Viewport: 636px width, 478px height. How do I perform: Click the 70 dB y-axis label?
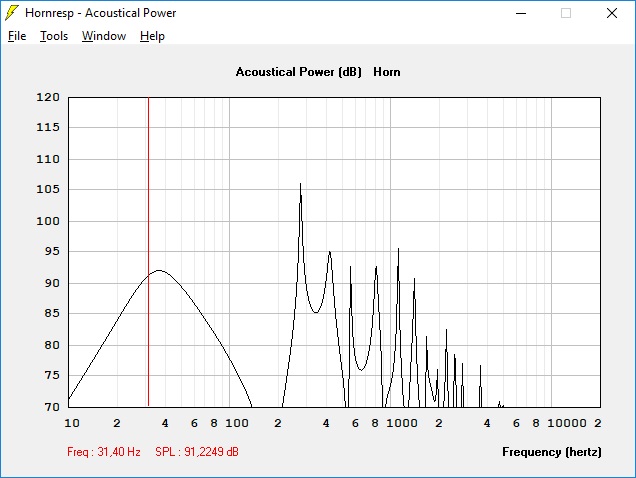coord(52,407)
